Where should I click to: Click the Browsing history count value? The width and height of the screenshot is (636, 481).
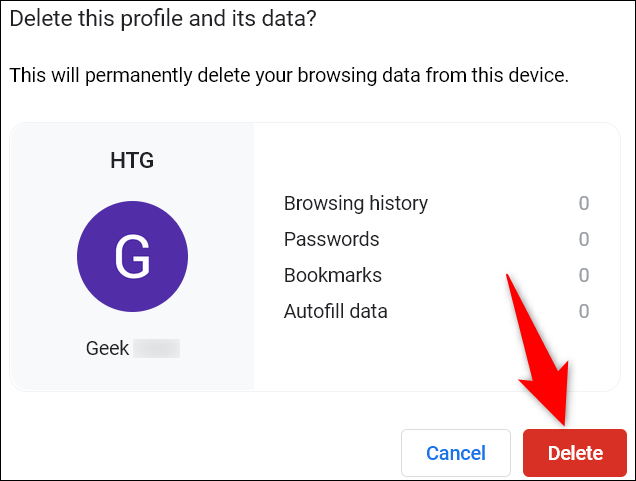583,203
